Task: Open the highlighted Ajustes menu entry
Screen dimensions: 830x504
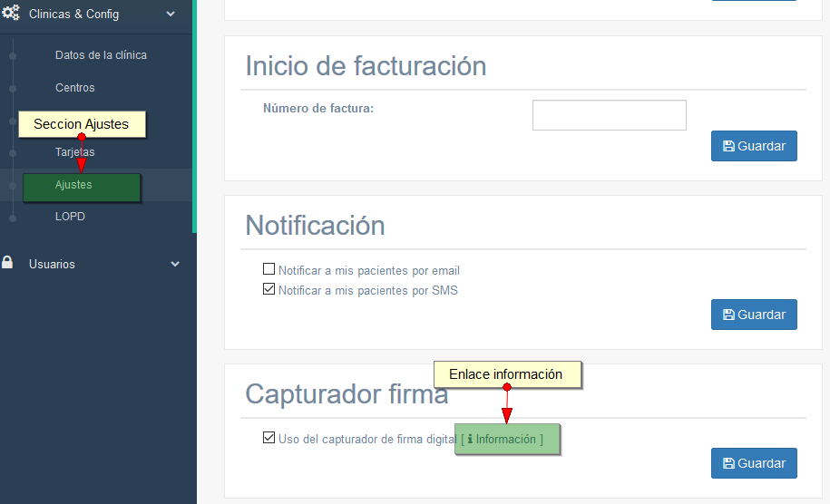Action: pyautogui.click(x=73, y=185)
